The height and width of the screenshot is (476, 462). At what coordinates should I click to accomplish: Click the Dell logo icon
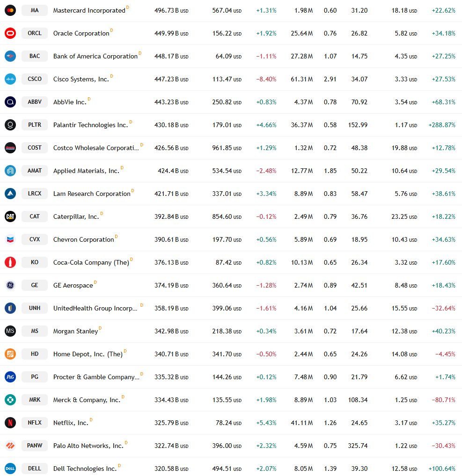point(10,469)
